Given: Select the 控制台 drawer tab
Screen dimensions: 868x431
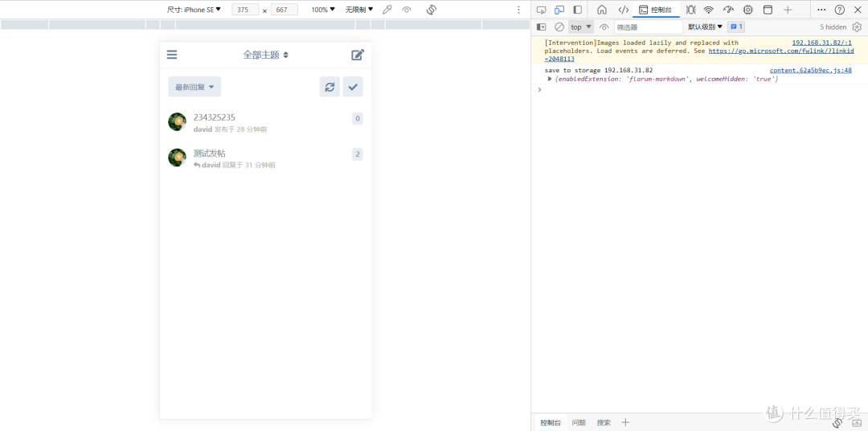Looking at the screenshot, I should (551, 423).
